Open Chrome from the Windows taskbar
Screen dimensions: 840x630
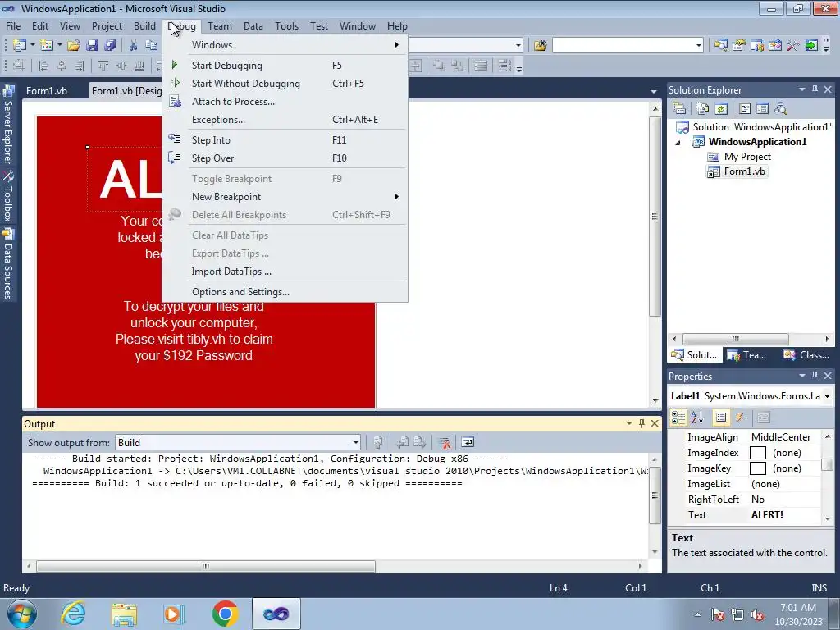(x=226, y=614)
